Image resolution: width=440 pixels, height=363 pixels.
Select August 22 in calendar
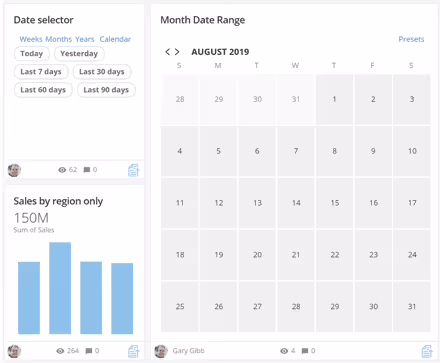334,255
